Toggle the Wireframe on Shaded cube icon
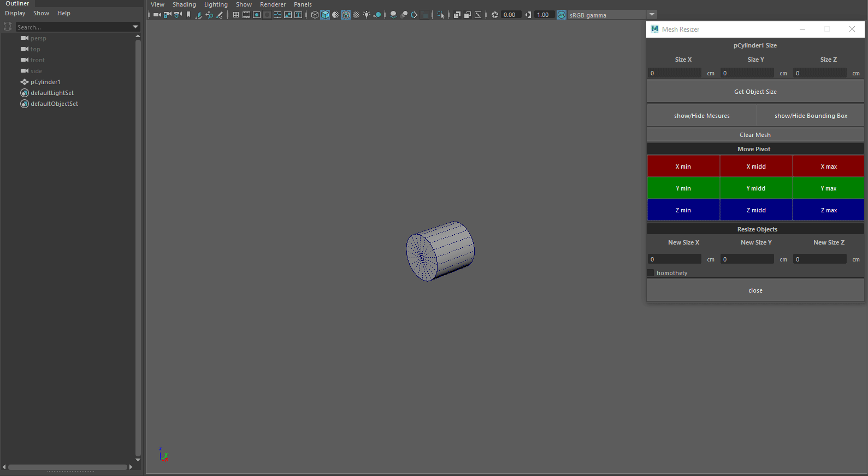The width and height of the screenshot is (868, 476). [x=346, y=15]
